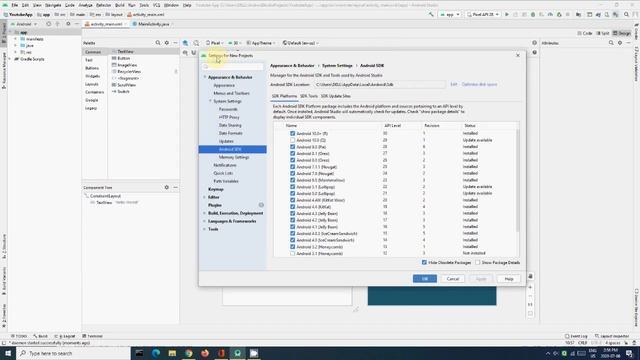Open the Build menu
Screen dimensions: 640x360
click(x=120, y=5)
